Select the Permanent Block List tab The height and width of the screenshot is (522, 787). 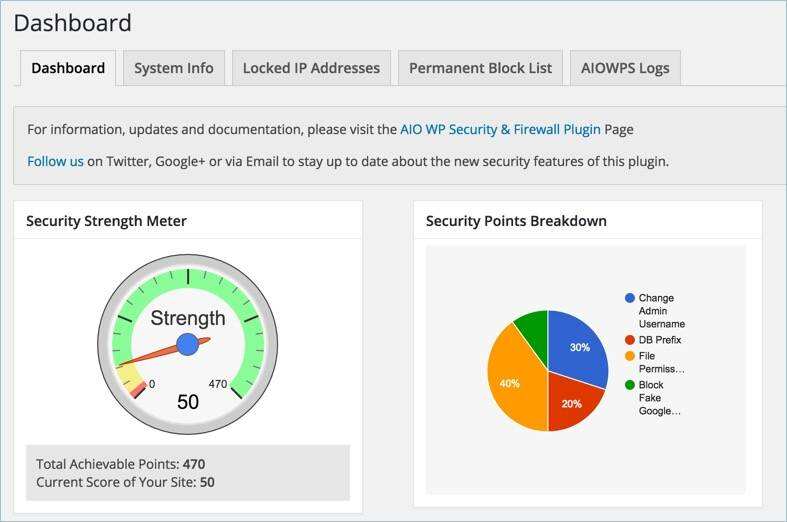480,68
